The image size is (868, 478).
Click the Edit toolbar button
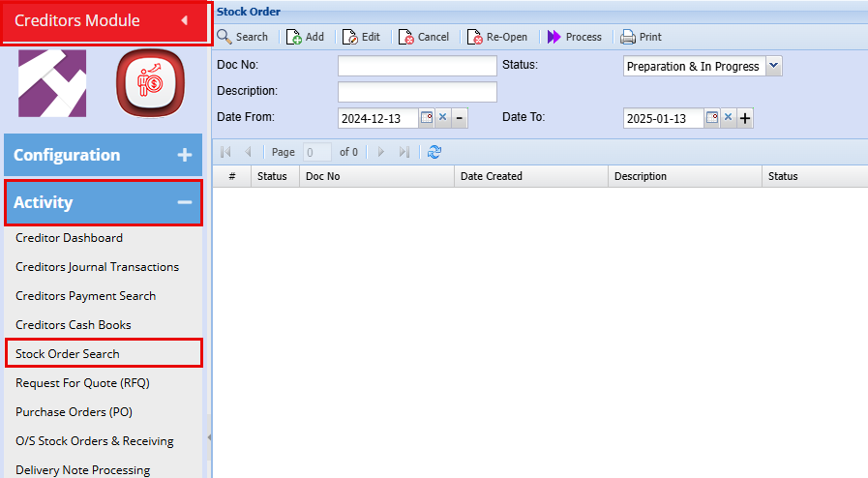(361, 37)
